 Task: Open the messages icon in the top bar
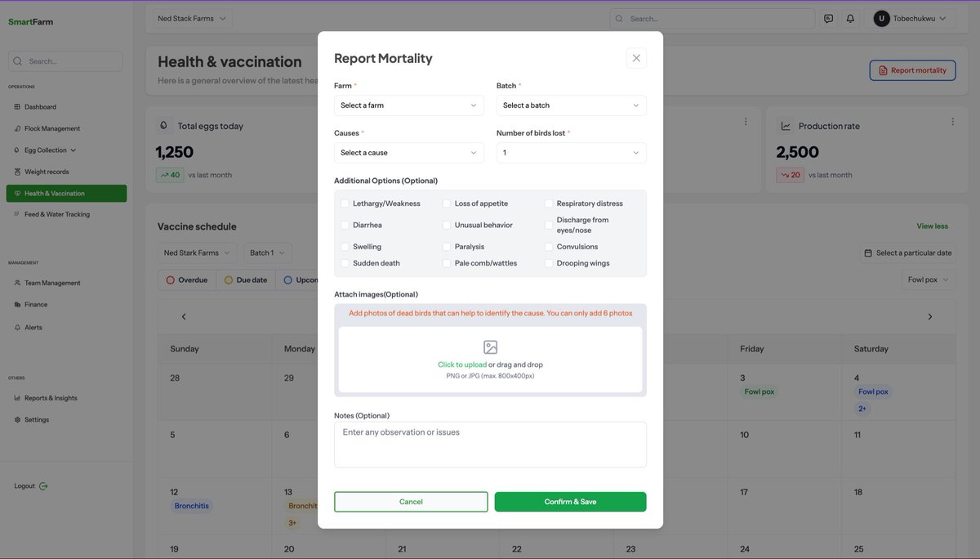pyautogui.click(x=828, y=16)
